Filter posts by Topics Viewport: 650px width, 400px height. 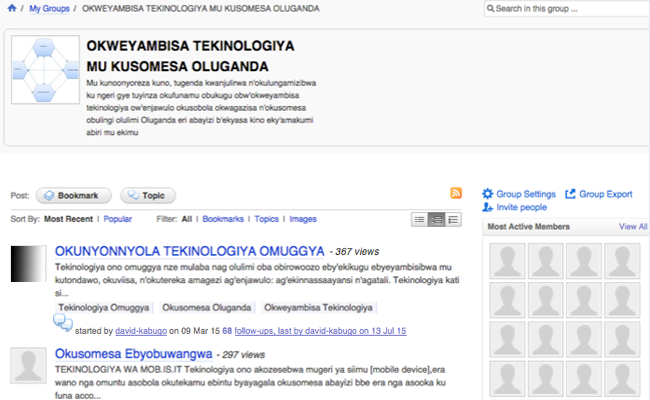click(x=266, y=218)
